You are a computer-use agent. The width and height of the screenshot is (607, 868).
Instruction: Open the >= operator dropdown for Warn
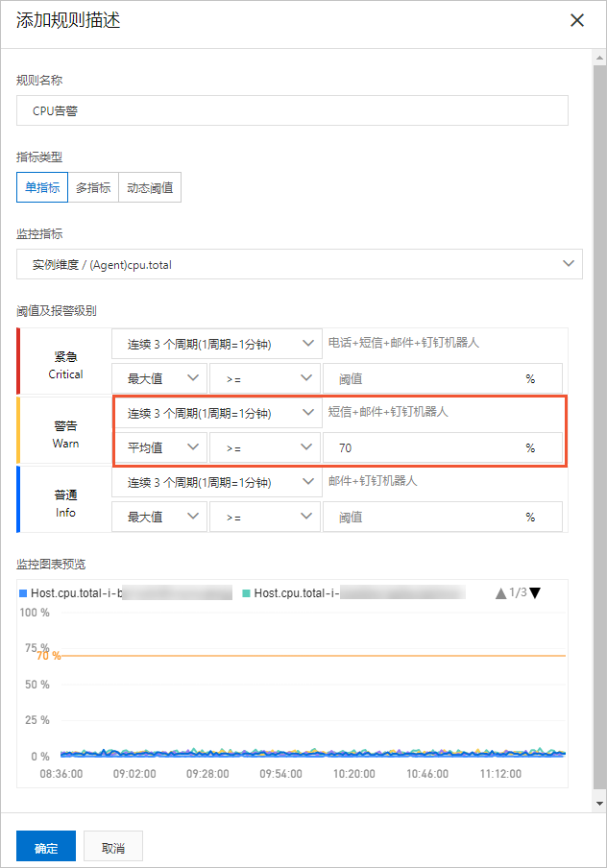(x=264, y=447)
